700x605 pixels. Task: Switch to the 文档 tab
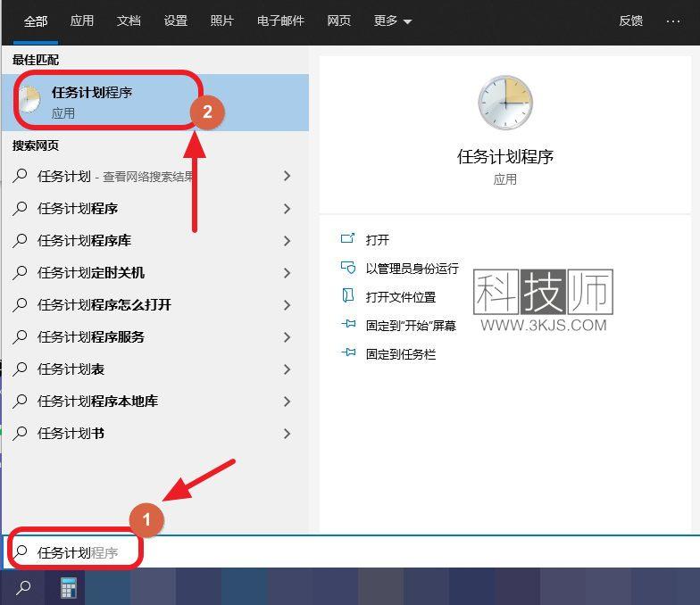click(x=129, y=21)
